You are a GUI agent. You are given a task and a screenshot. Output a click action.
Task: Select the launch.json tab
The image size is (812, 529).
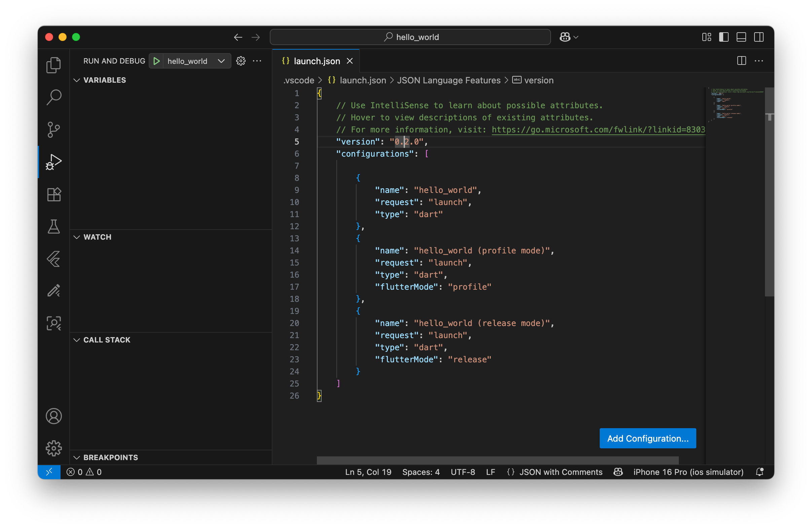click(316, 61)
